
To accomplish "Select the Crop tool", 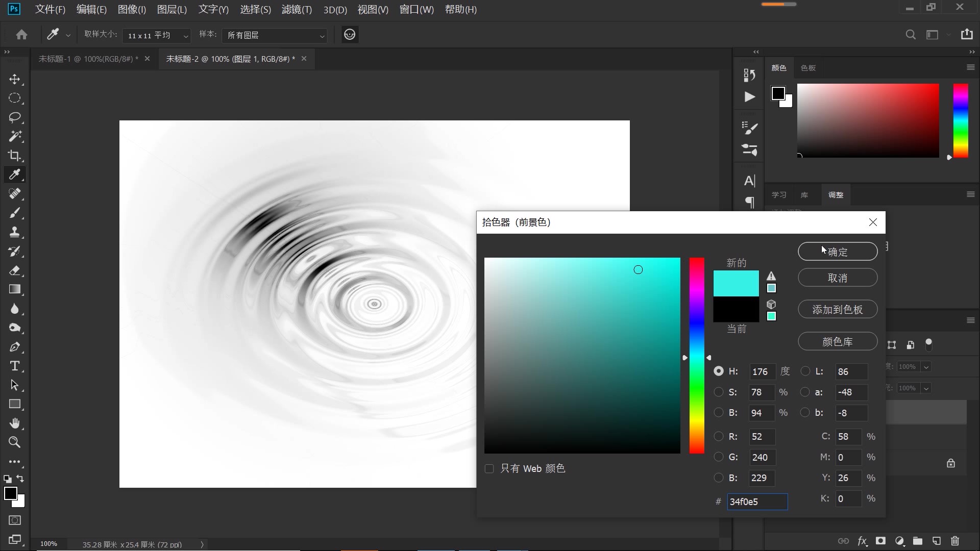I will click(x=14, y=156).
